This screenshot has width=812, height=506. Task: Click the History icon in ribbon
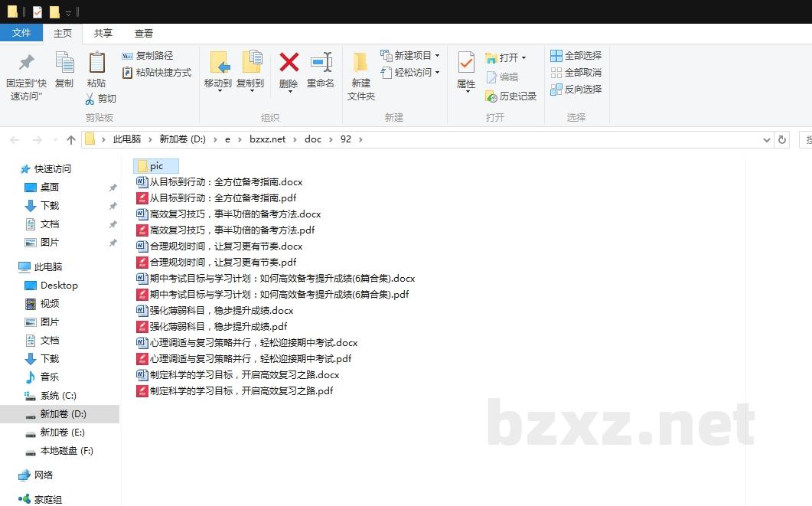point(491,96)
